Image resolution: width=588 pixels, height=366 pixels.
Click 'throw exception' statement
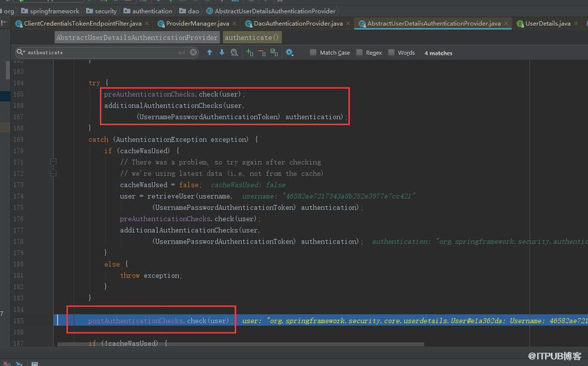pos(151,275)
